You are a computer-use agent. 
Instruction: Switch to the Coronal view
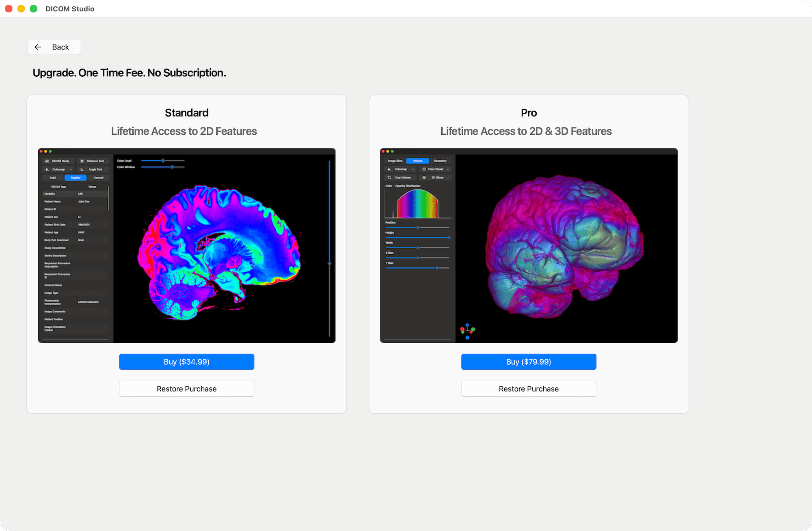[99, 178]
